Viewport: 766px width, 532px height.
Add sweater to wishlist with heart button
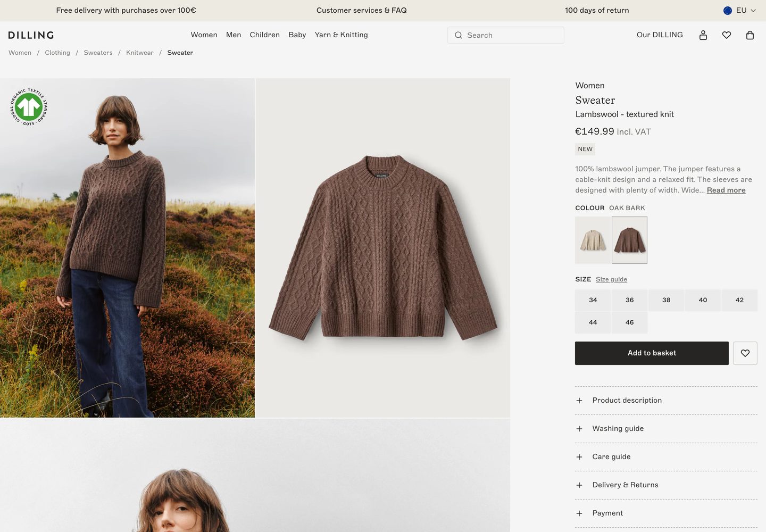tap(745, 353)
